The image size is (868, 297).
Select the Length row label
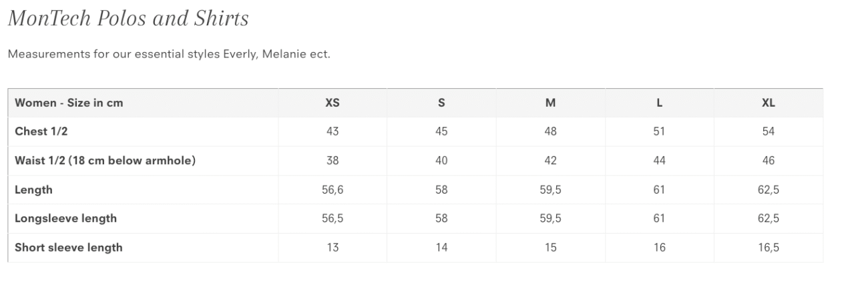(x=33, y=190)
